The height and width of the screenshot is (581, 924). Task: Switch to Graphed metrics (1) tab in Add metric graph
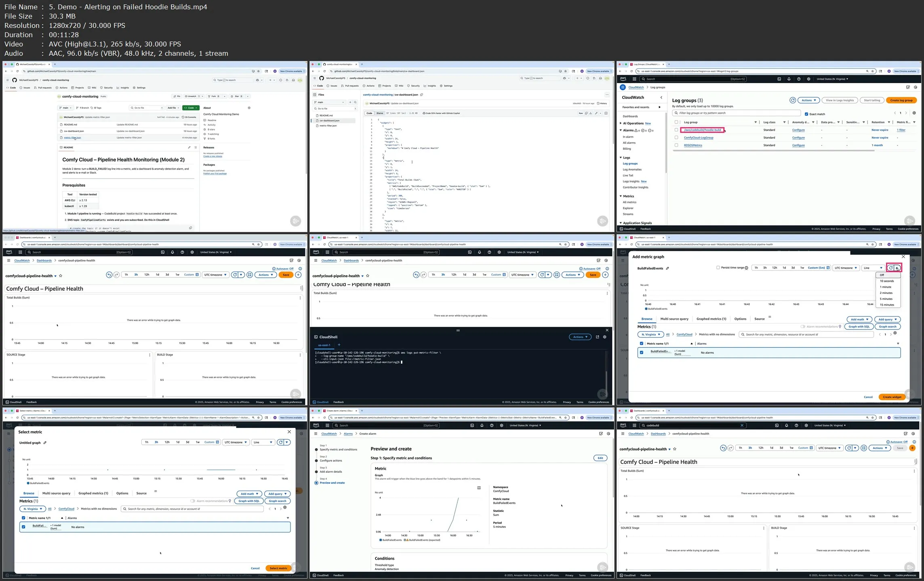click(711, 319)
